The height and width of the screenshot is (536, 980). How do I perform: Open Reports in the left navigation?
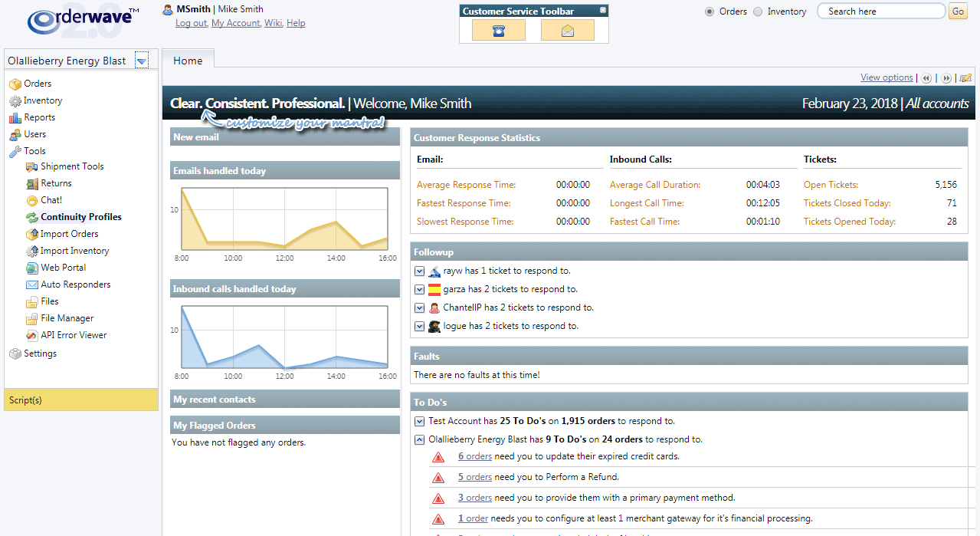point(39,117)
